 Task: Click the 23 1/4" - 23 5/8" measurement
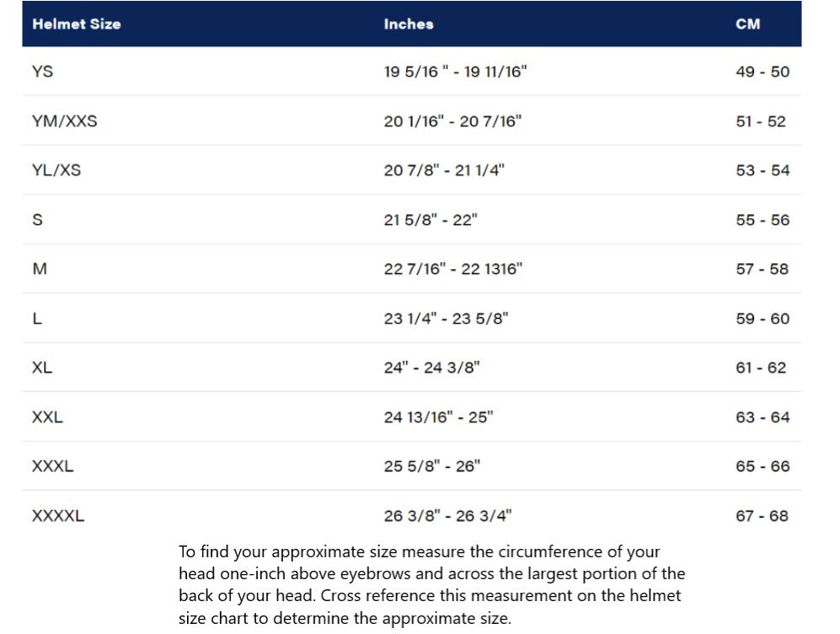click(x=446, y=319)
